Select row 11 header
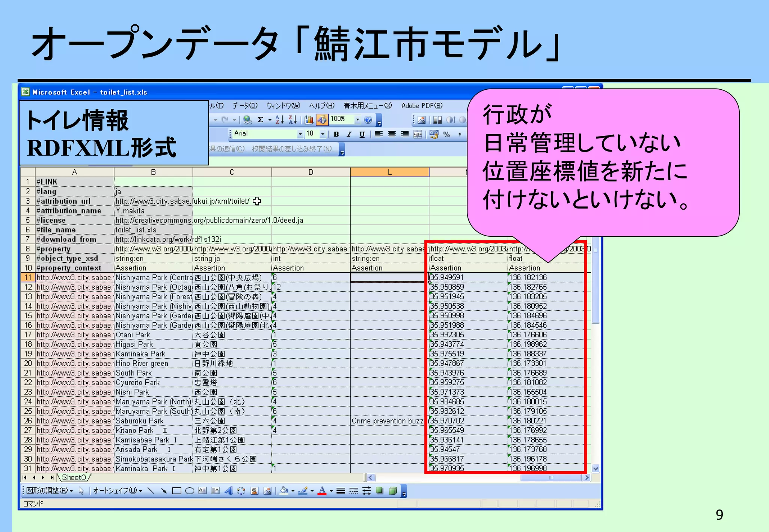The height and width of the screenshot is (532, 769). tap(28, 278)
